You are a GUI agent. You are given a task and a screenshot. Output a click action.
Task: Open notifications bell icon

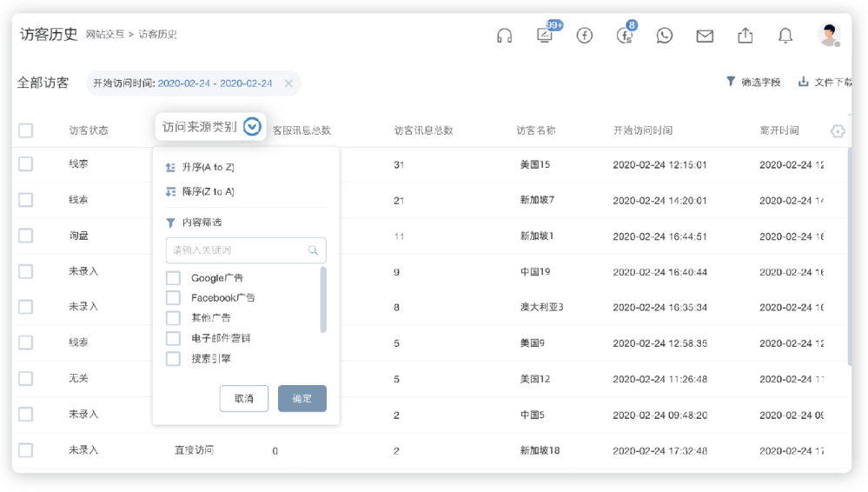(x=785, y=36)
